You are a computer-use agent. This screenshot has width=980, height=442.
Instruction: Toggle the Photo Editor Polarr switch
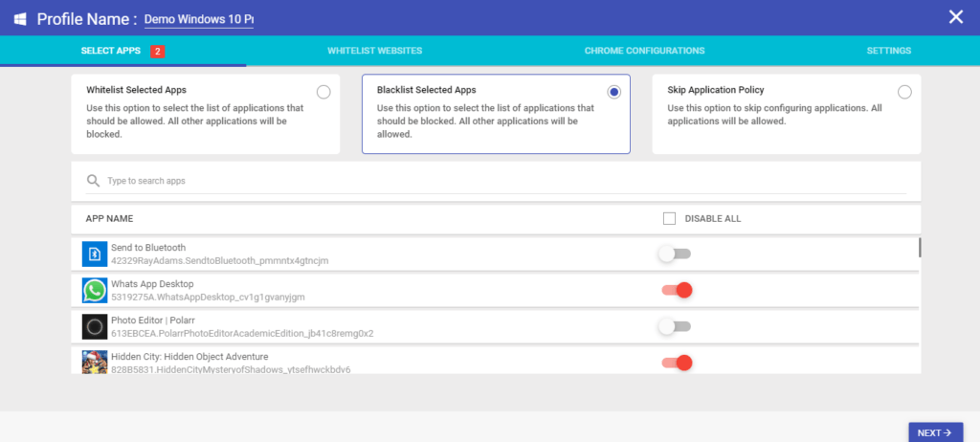click(x=675, y=326)
